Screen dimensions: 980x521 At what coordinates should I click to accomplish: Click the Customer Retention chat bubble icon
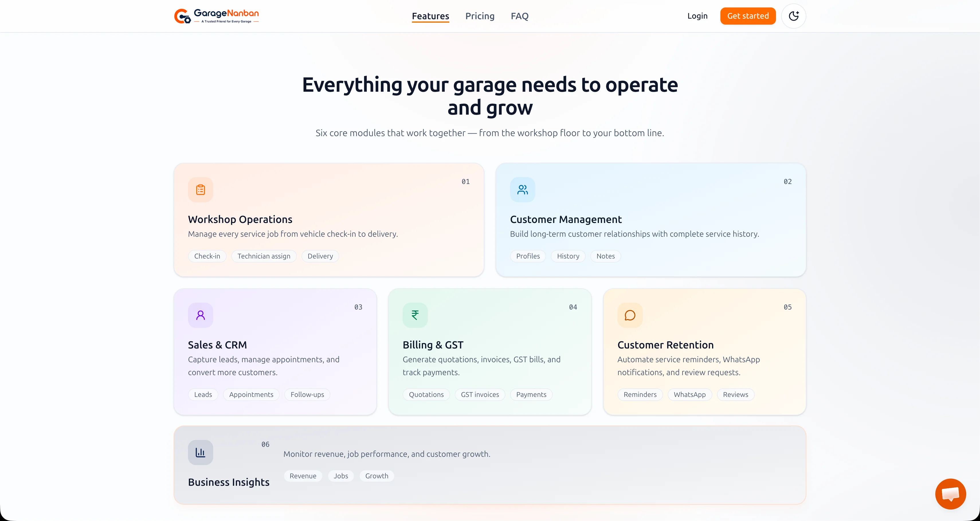pyautogui.click(x=630, y=315)
